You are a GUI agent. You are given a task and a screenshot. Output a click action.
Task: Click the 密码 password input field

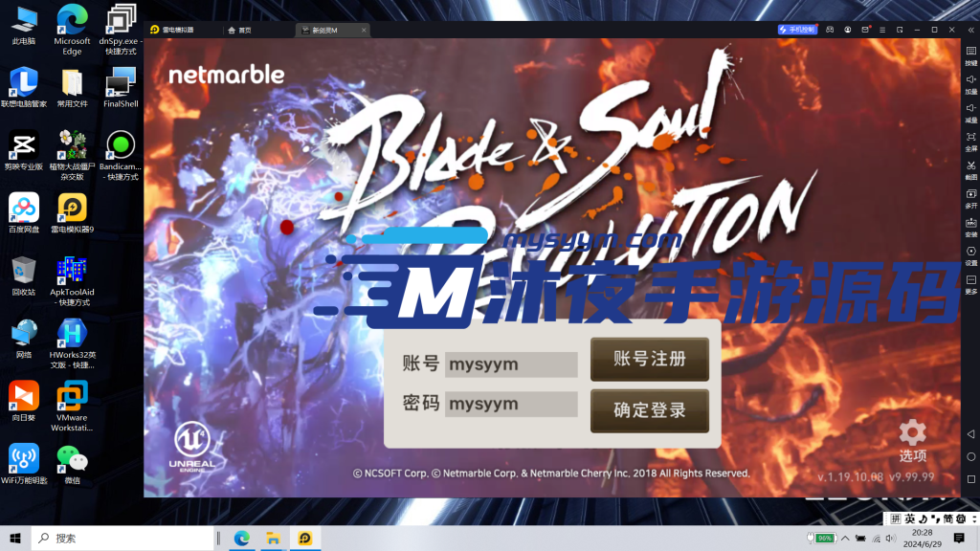pos(511,404)
